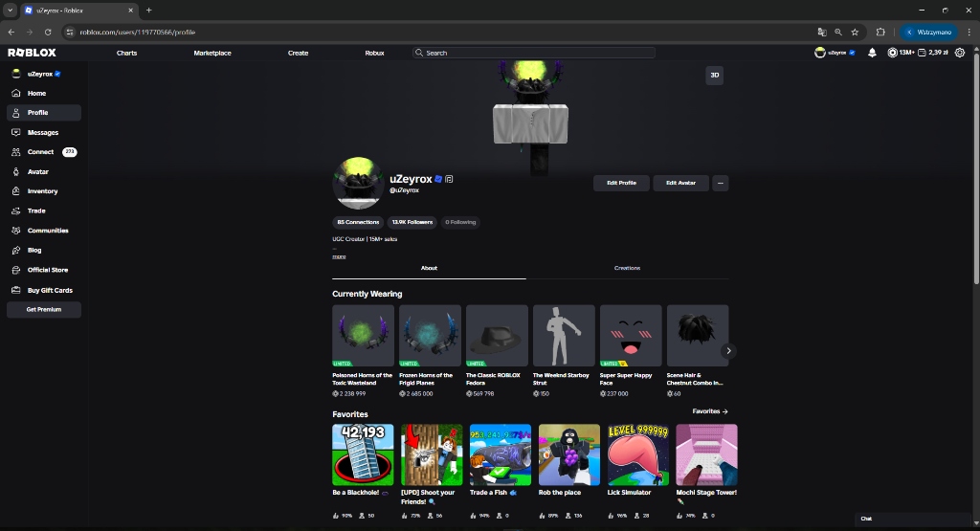Click the browser reload button
980x531 pixels.
(48, 32)
